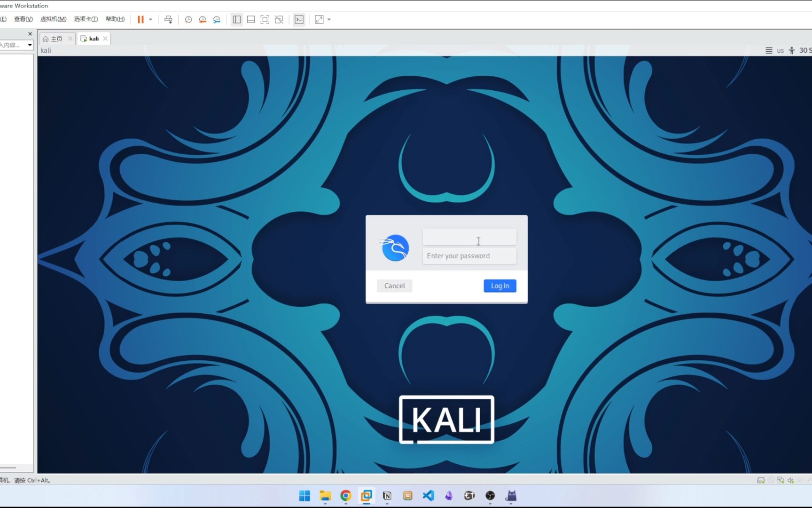Click the Kali dragon user avatar

(x=395, y=247)
